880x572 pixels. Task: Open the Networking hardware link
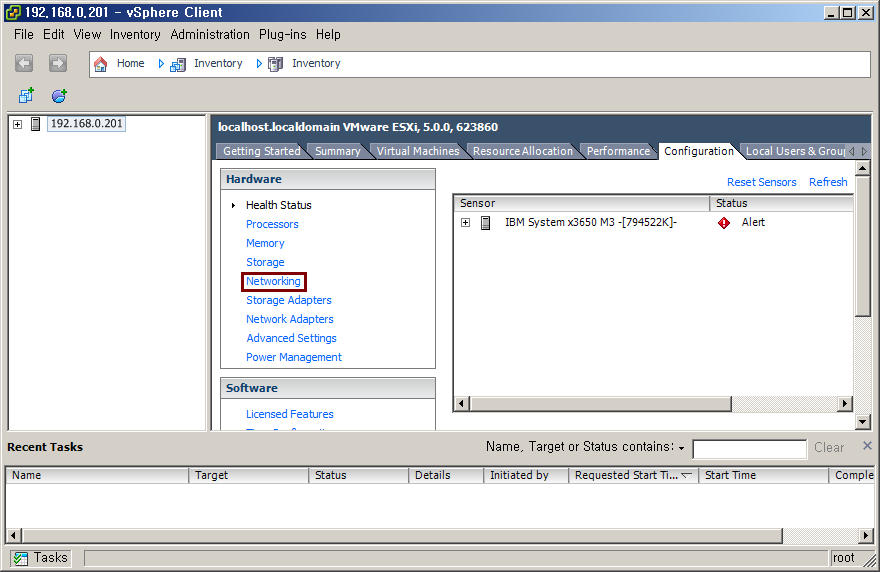[x=273, y=281]
